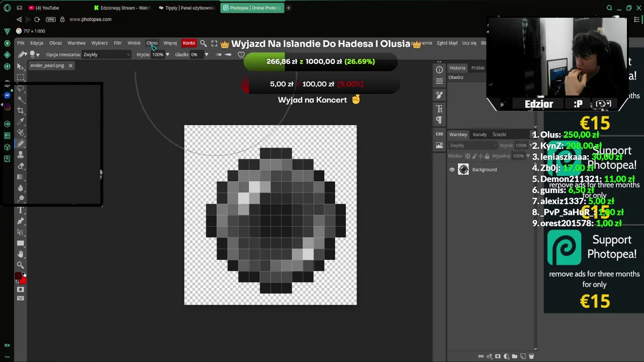Add new folder icon in Layers panel
The image size is (644, 362).
pos(515,356)
